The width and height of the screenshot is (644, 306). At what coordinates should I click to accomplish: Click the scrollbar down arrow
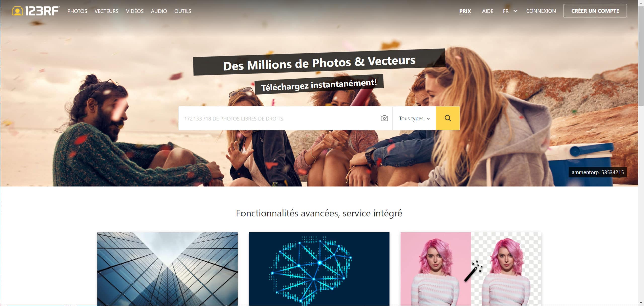[x=641, y=303]
